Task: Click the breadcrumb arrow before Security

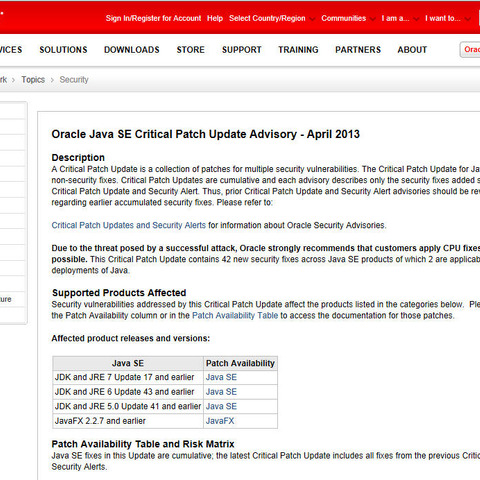Action: (52, 80)
